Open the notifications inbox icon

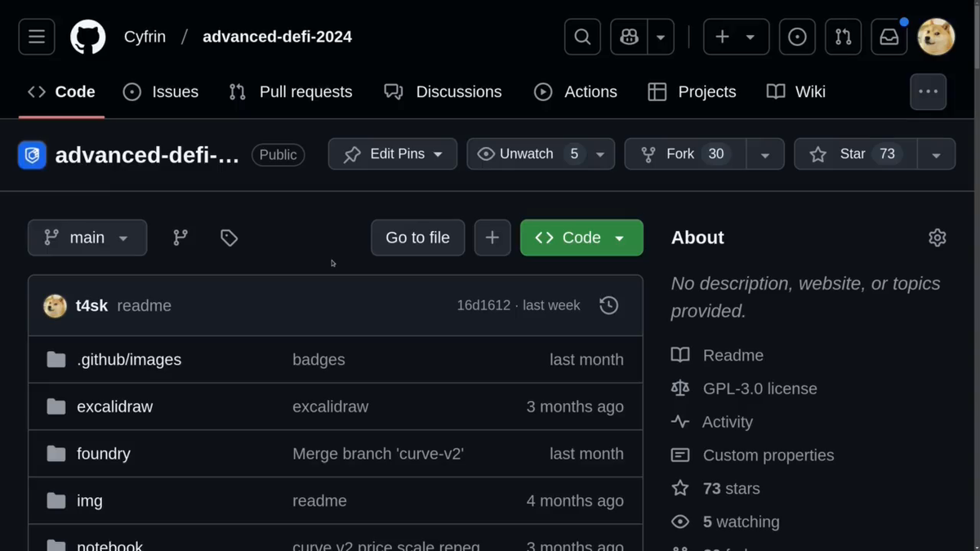click(x=889, y=37)
